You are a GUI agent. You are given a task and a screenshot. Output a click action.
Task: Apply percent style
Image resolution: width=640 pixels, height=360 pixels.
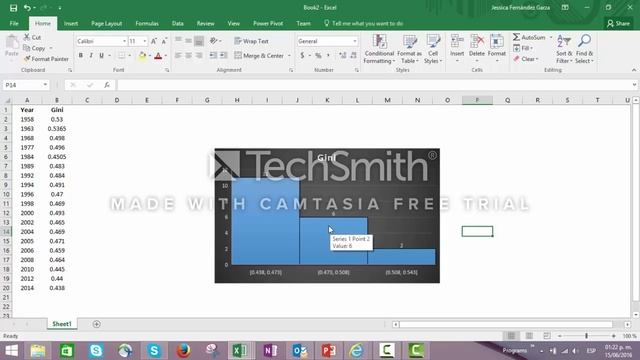point(318,56)
